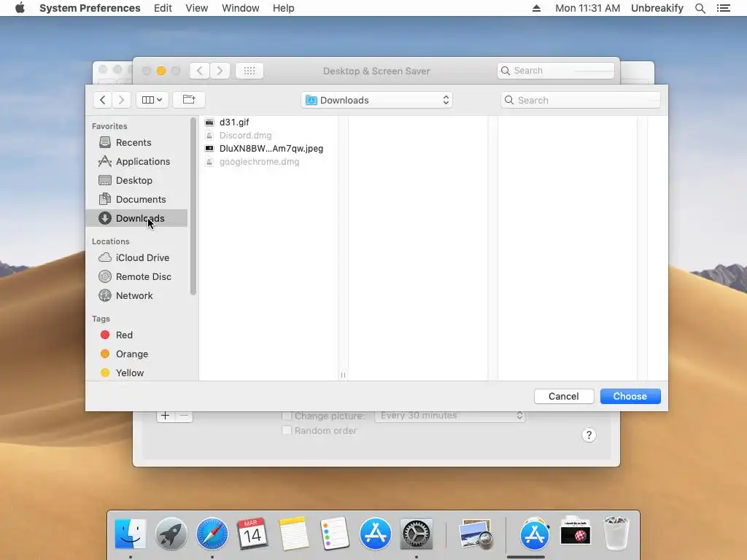This screenshot has width=747, height=560.
Task: Open Trash in the Dock
Action: (616, 533)
